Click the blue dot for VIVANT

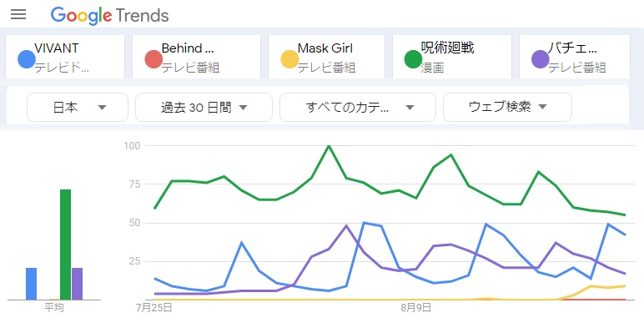click(x=27, y=59)
